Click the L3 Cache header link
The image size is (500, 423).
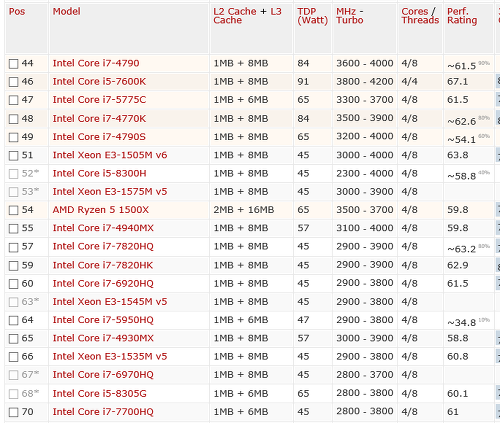[247, 16]
